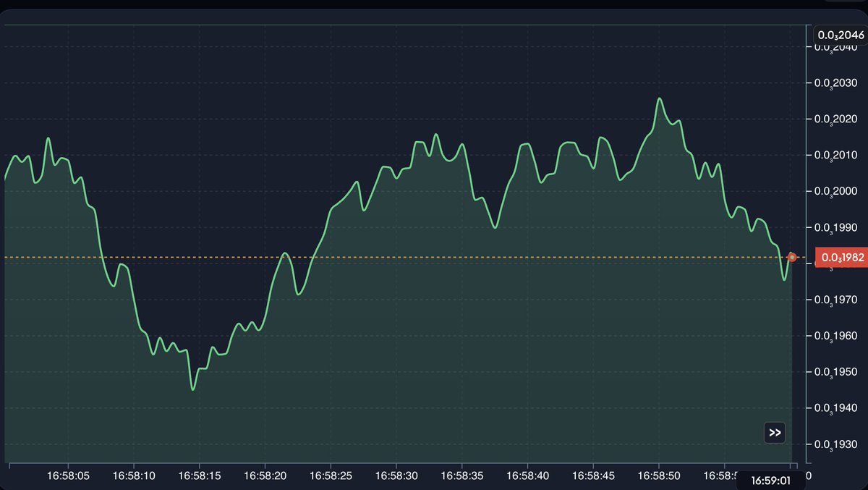Viewport: 868px width, 490px height.
Task: Click the red 0.0₃1982 current price tag
Action: pos(842,257)
